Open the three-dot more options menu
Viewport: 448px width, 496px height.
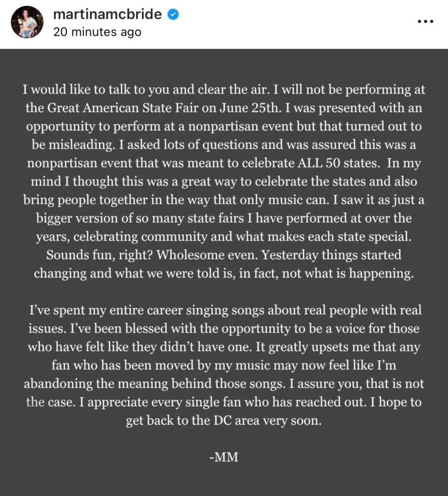425,21
